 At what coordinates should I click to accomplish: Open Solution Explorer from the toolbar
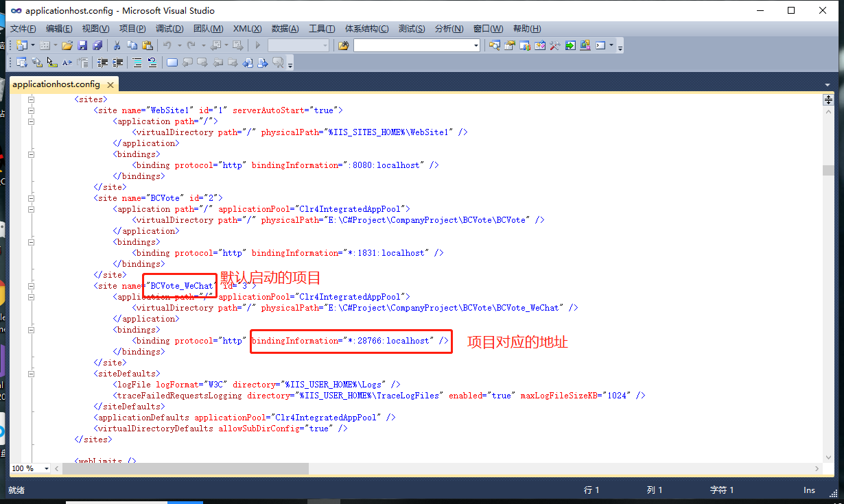pos(494,45)
